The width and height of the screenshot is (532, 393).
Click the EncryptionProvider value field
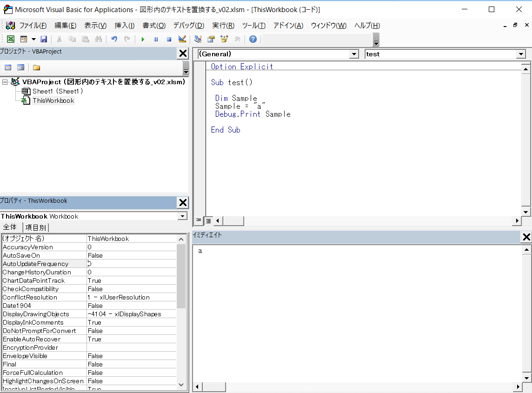click(132, 347)
